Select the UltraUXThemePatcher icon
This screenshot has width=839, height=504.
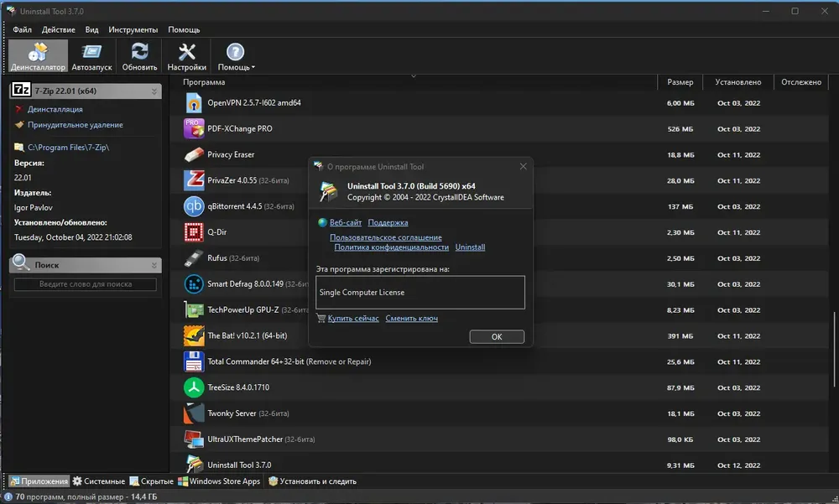(194, 439)
